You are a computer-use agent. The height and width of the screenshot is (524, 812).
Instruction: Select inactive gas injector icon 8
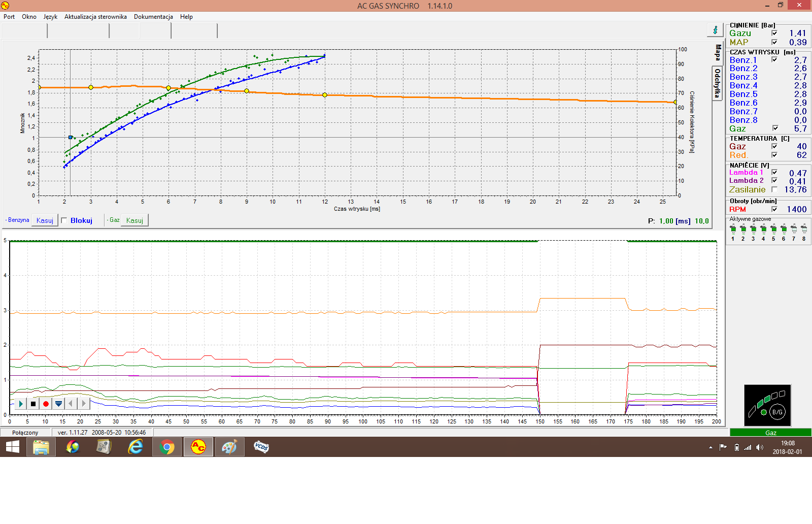coord(804,229)
